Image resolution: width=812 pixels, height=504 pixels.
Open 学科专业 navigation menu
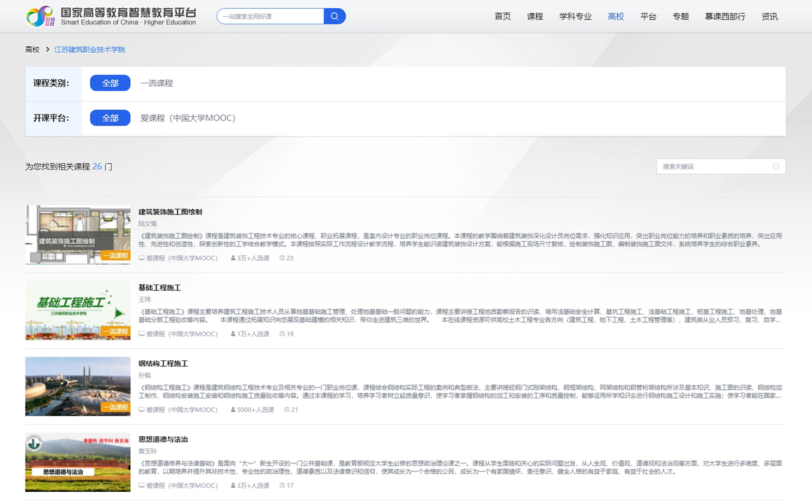pos(575,16)
